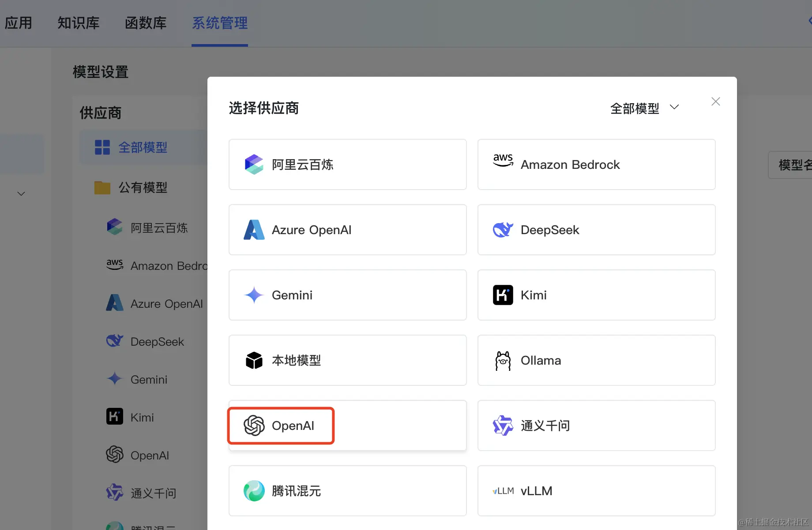The height and width of the screenshot is (530, 812).
Task: Click the Ollama llama icon
Action: [503, 360]
